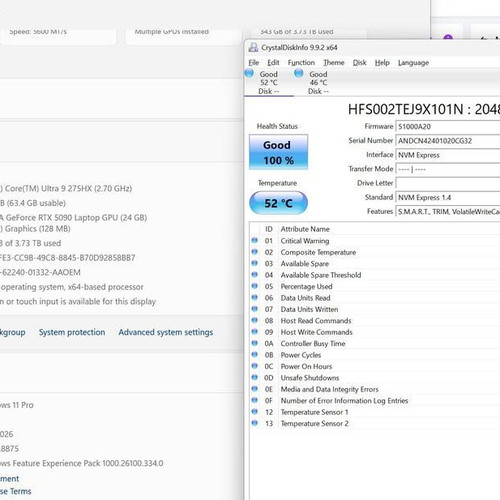
Task: Click the Serial Number field
Action: 448,141
